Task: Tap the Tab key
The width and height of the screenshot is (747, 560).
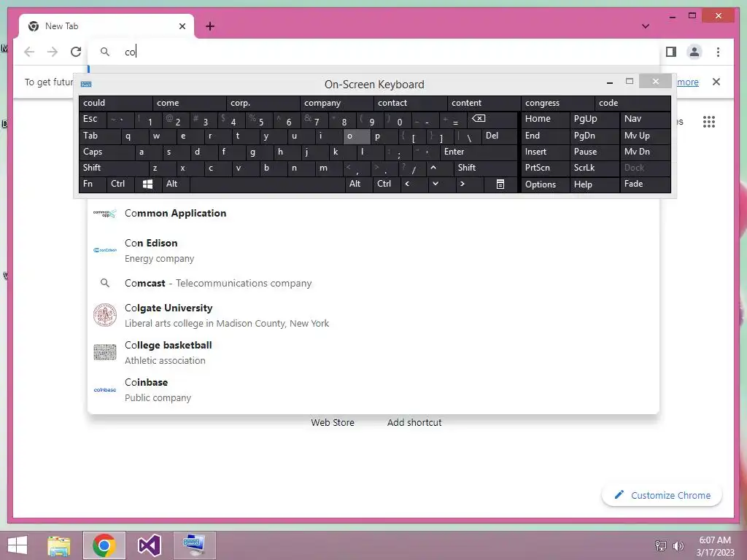Action: point(99,136)
